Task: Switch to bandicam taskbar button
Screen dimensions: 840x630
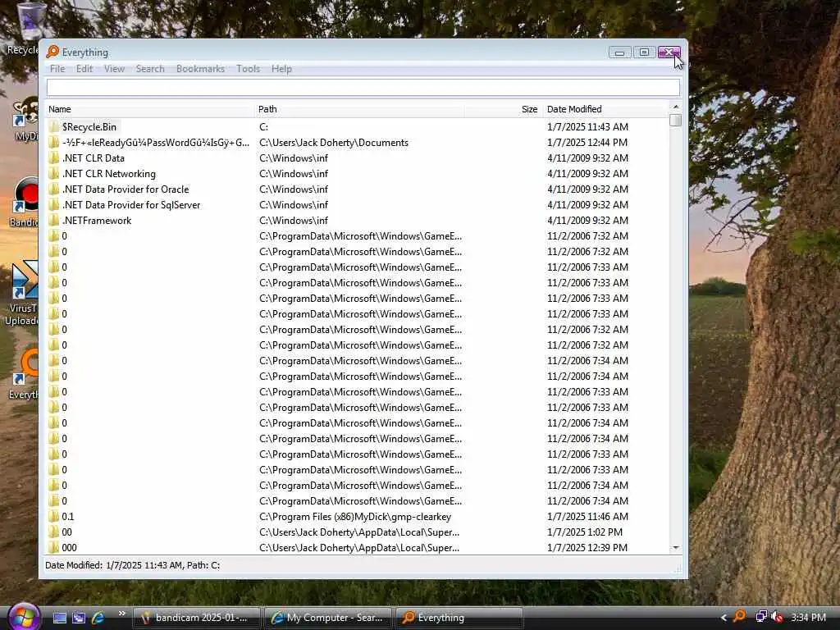Action: point(197,618)
